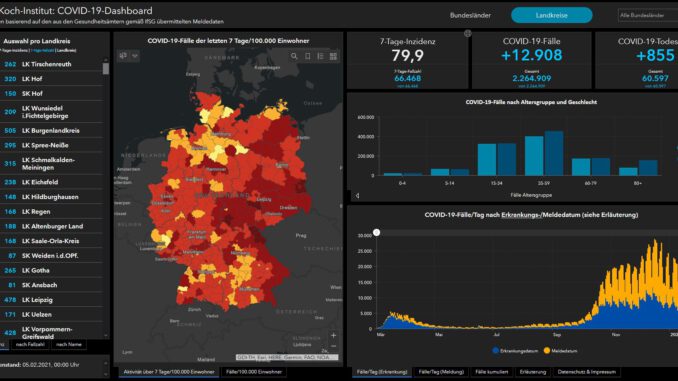Open the map bookmarks icon
The width and height of the screenshot is (678, 381).
point(307,56)
